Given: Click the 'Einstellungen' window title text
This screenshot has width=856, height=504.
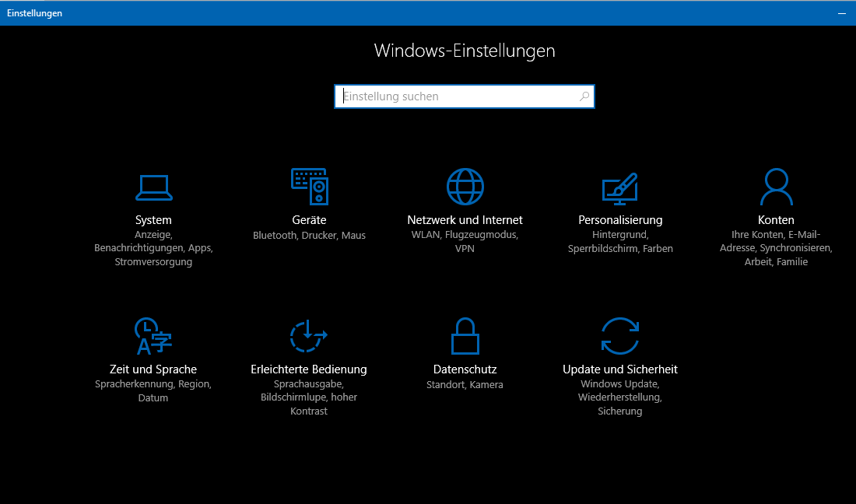Looking at the screenshot, I should (x=34, y=13).
